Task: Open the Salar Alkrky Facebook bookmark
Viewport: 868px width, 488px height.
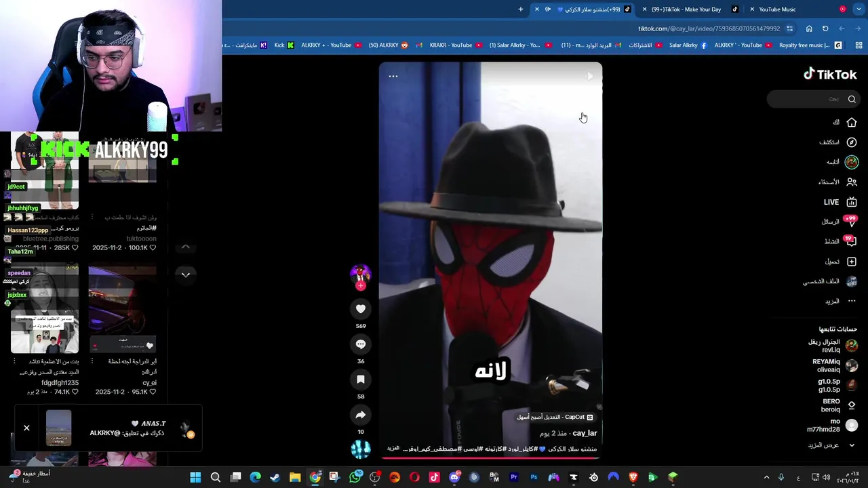Action: tap(688, 45)
